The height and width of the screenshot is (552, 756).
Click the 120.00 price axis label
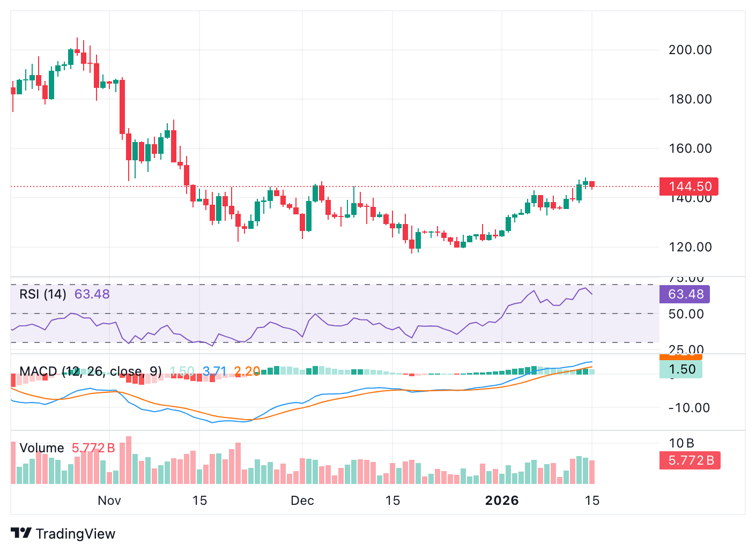(690, 247)
